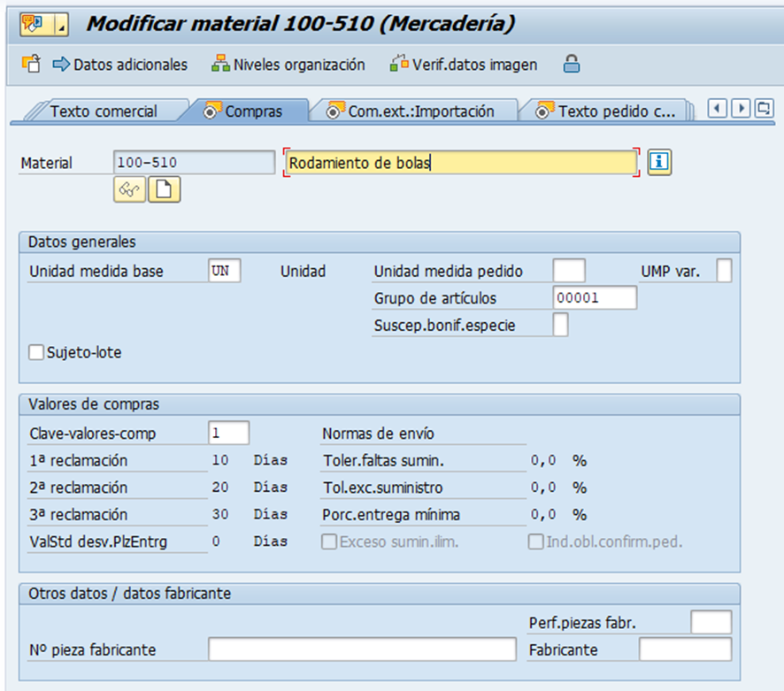Click the Unidad medida pedido field
Viewport: 784px width, 691px height.
pyautogui.click(x=569, y=271)
